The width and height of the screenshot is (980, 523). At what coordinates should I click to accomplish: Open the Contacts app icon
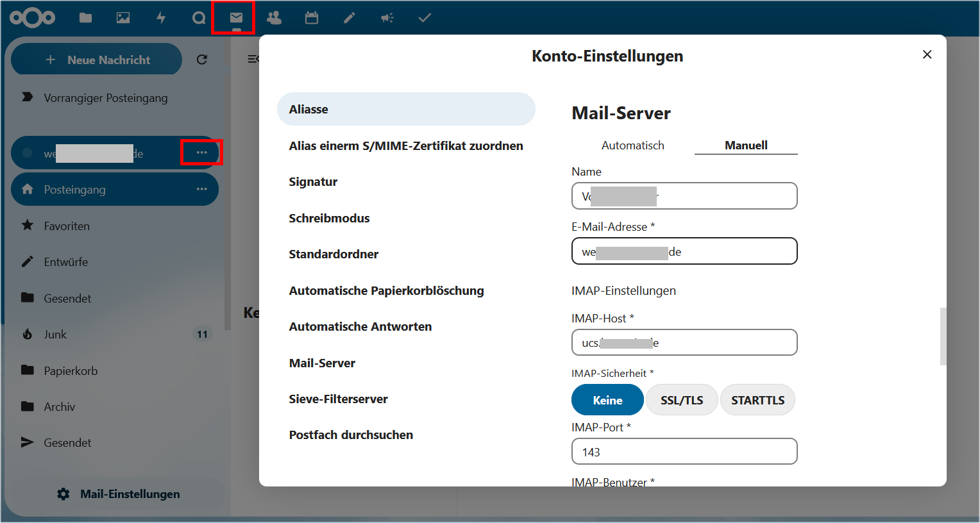pos(274,18)
